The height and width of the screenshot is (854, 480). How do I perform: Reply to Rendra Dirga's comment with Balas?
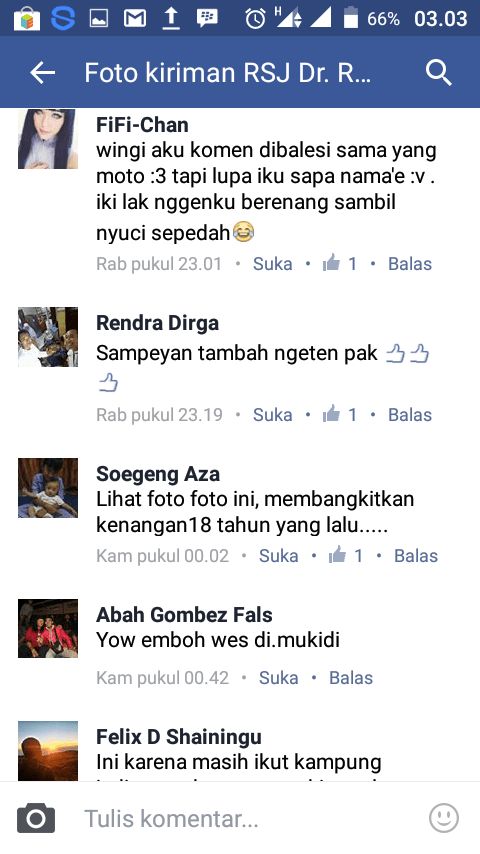coord(410,414)
